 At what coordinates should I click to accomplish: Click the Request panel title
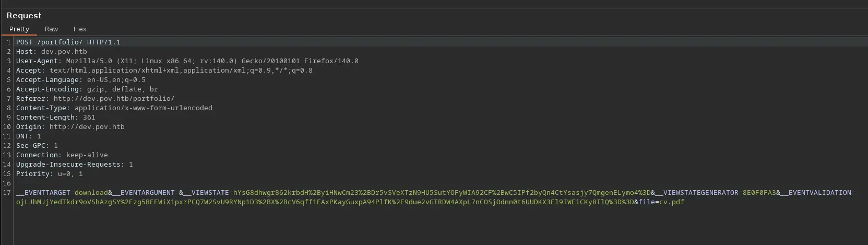coord(24,16)
